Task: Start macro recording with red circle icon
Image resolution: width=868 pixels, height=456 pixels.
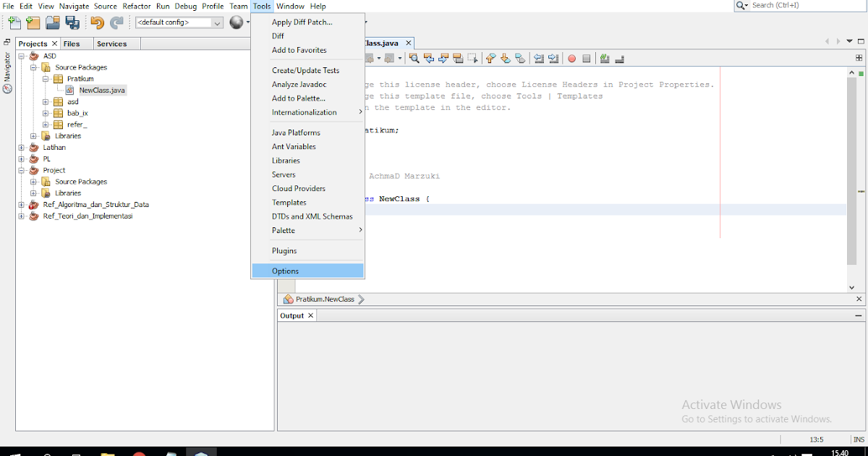Action: pyautogui.click(x=571, y=58)
